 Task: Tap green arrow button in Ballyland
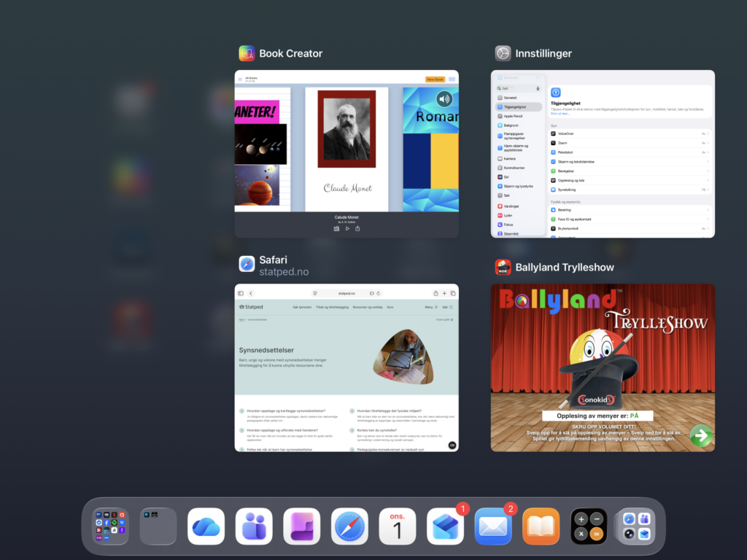pyautogui.click(x=701, y=435)
